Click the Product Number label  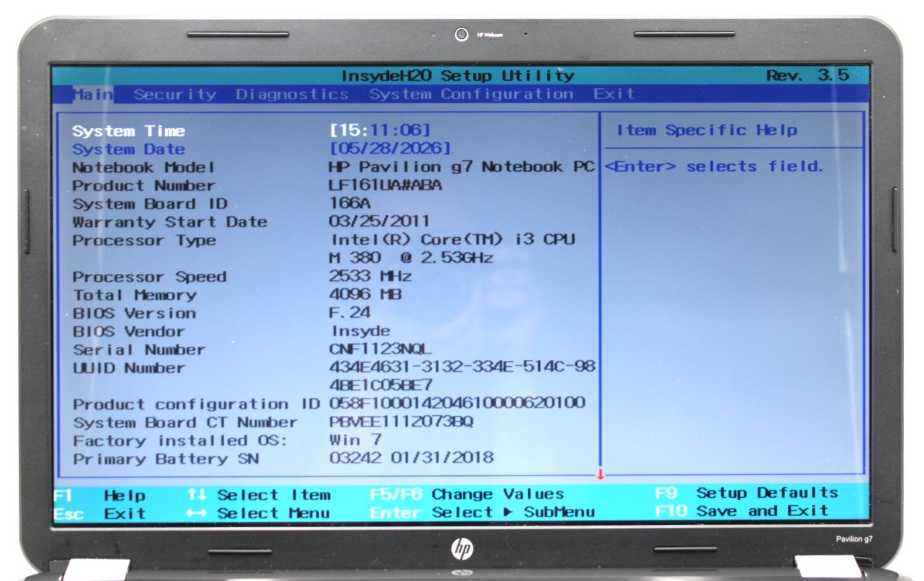(144, 186)
